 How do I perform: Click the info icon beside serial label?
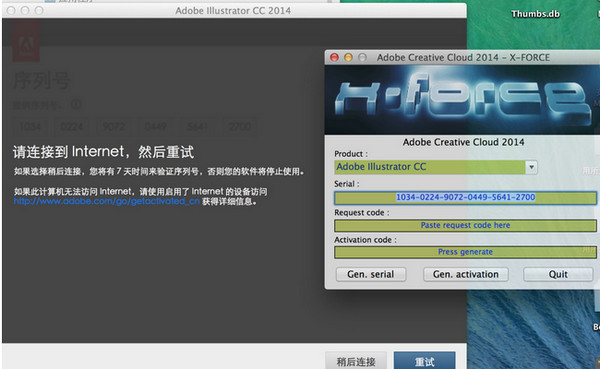point(76,104)
